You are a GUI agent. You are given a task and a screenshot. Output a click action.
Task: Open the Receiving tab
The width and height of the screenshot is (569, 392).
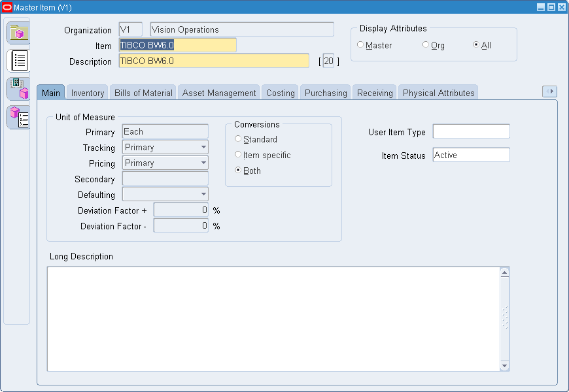(375, 93)
